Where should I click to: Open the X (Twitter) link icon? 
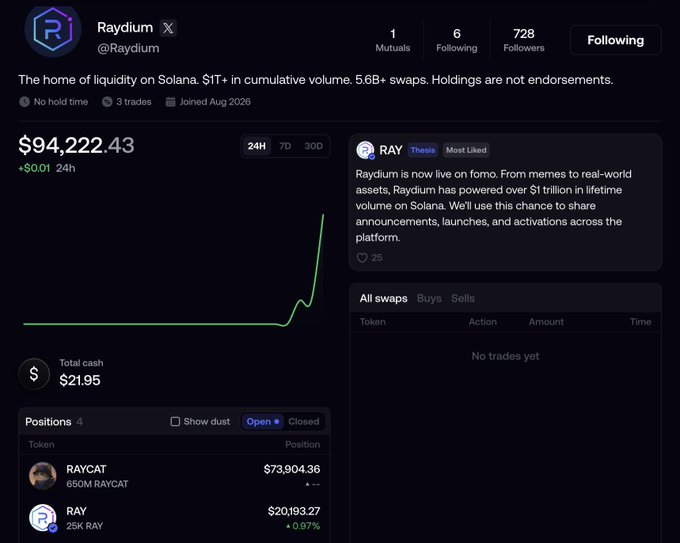168,28
